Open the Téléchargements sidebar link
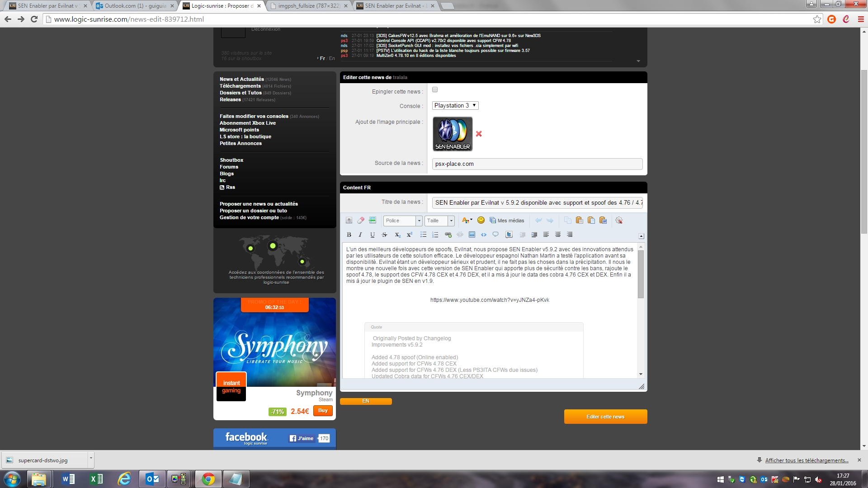 tap(240, 86)
